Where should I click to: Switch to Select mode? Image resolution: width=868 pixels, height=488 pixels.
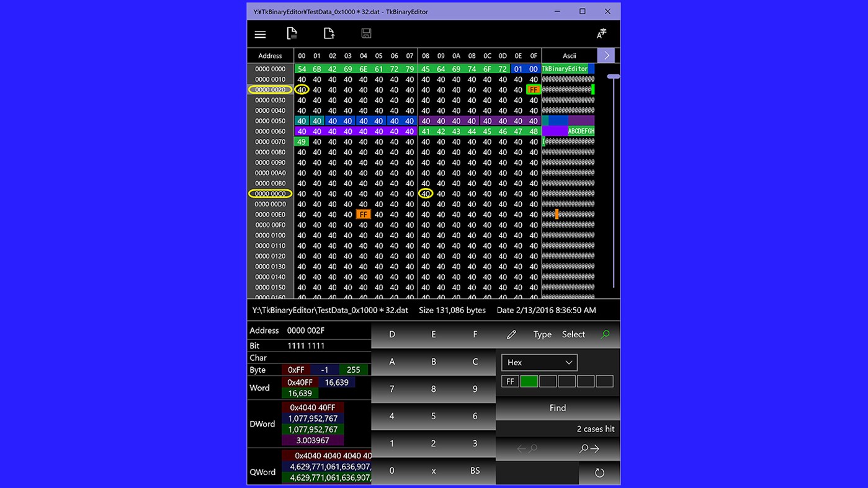[573, 334]
